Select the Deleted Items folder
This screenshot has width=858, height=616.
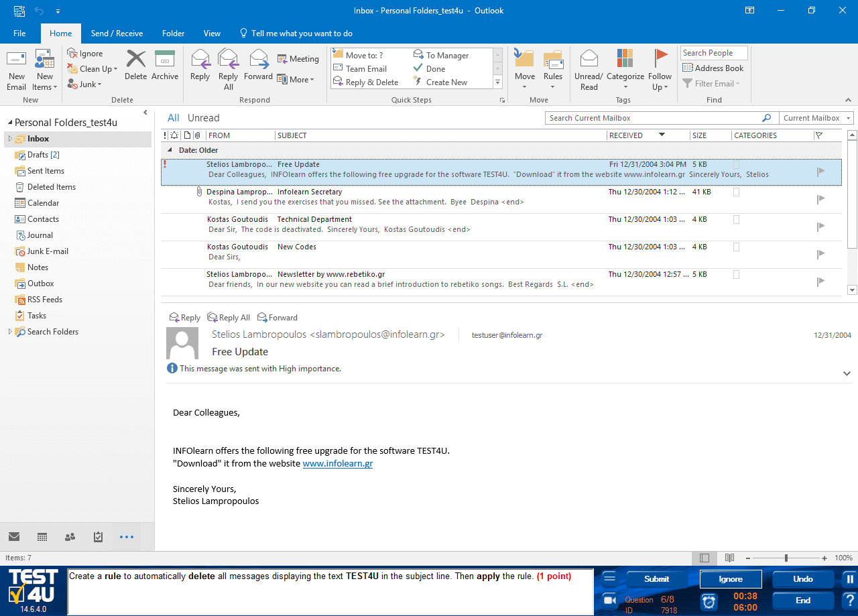pyautogui.click(x=52, y=187)
